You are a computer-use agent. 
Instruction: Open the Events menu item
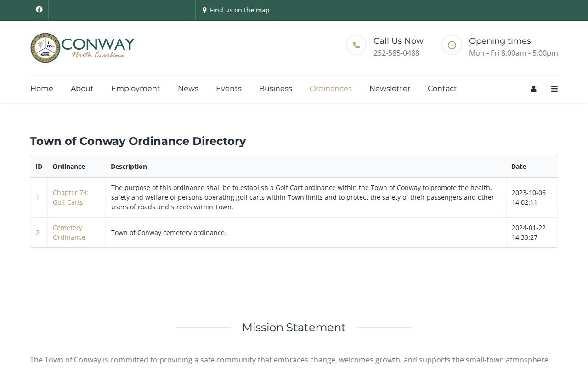tap(229, 89)
